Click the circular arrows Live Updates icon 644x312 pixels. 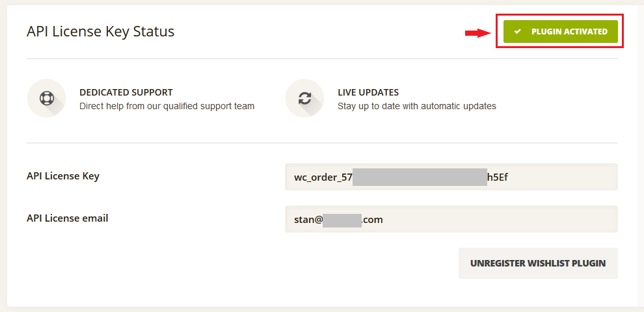coord(304,99)
